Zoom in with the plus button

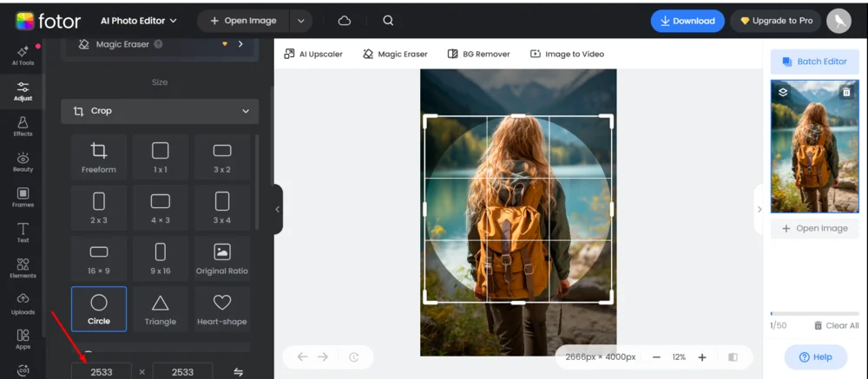702,356
